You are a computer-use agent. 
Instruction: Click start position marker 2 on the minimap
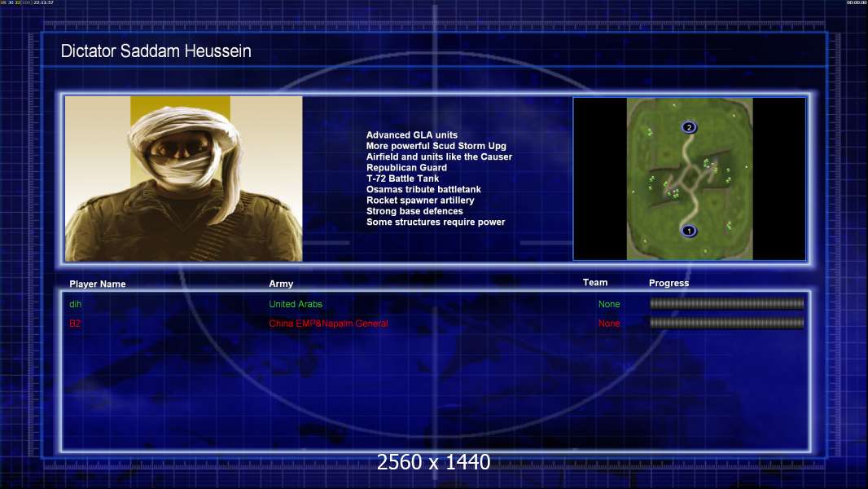[689, 127]
